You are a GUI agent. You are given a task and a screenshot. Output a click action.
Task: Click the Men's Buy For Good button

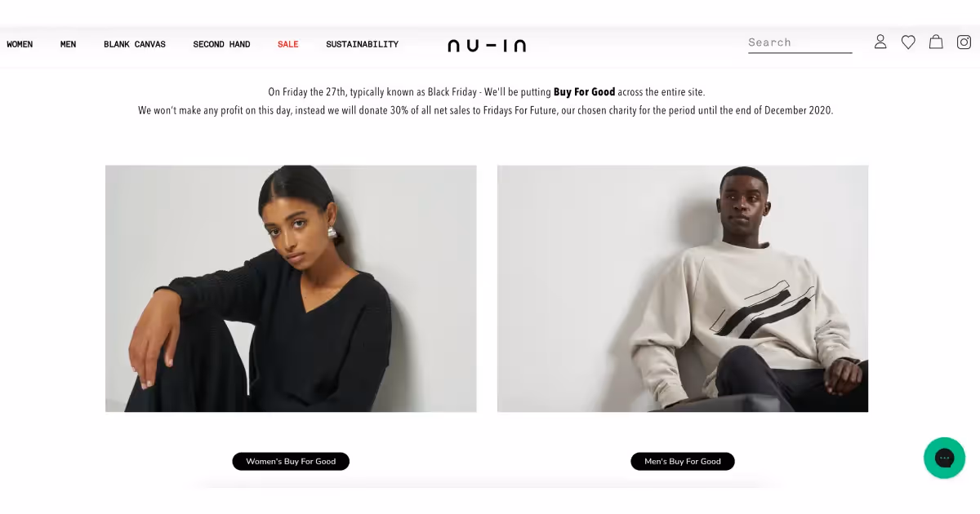click(683, 461)
